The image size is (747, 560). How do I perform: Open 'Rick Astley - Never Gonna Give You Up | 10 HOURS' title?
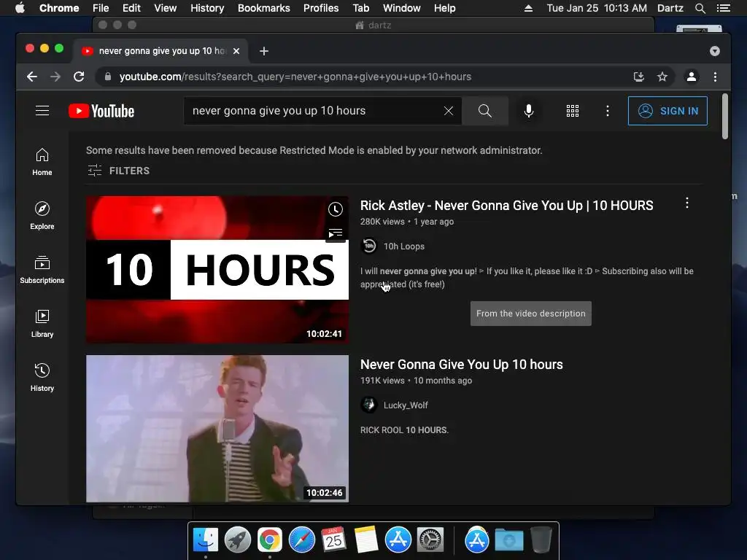tap(506, 205)
